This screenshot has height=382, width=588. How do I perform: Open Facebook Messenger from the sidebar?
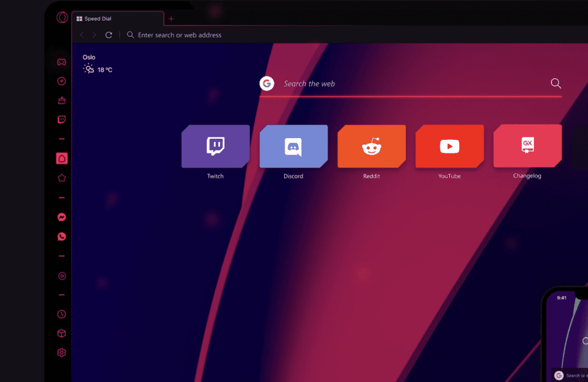(61, 217)
